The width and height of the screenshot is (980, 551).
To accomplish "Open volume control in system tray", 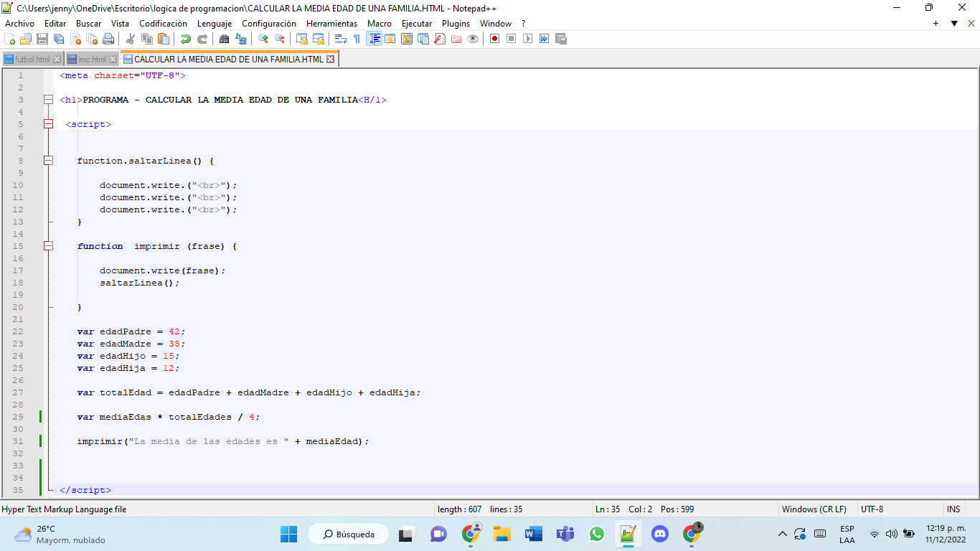I will [891, 534].
